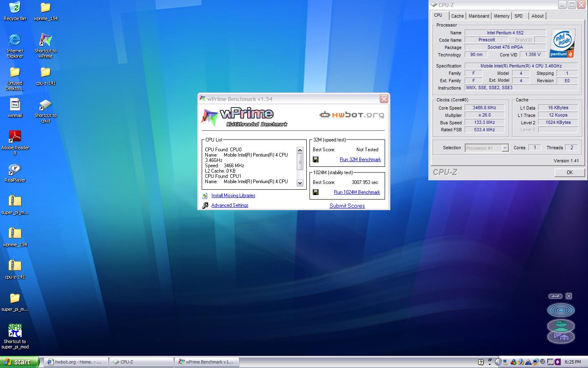
Task: Click the icon beside Install Missing Libraries
Action: pos(205,195)
